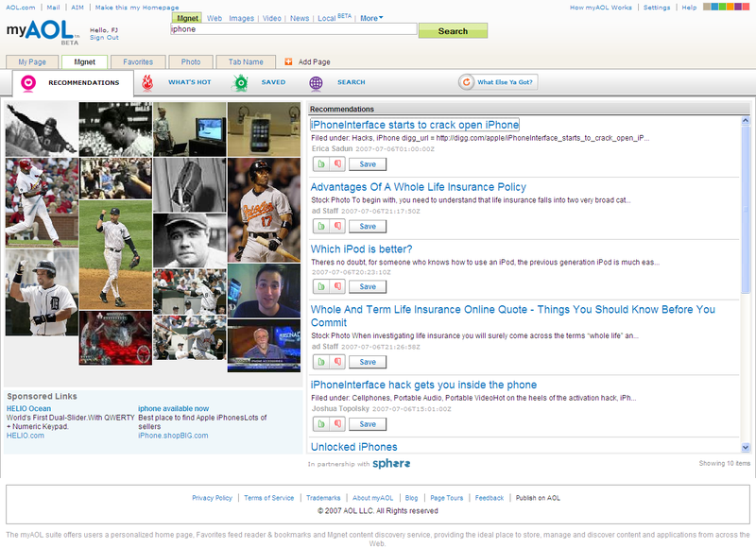The width and height of the screenshot is (756, 548).
Task: Choose the Web search tab
Action: pos(215,18)
